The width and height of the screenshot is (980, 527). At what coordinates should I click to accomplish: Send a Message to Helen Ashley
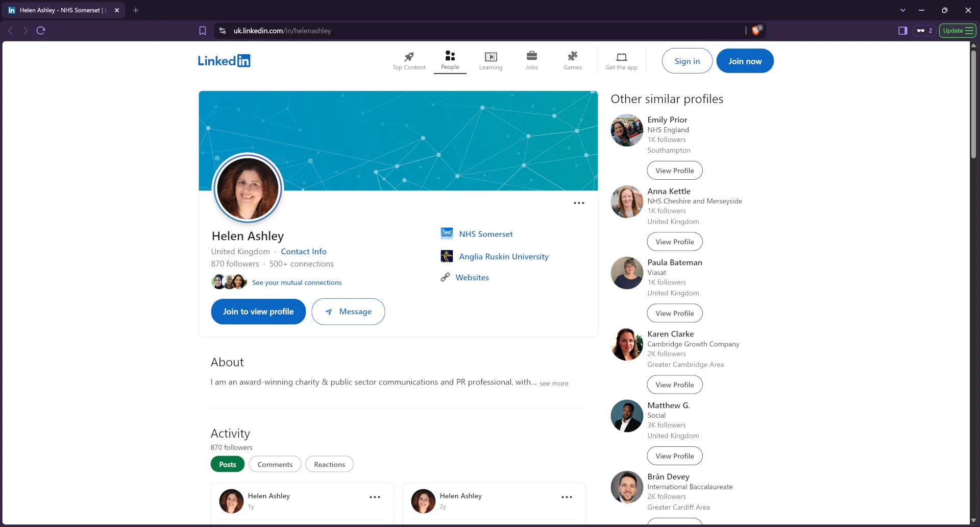point(348,312)
